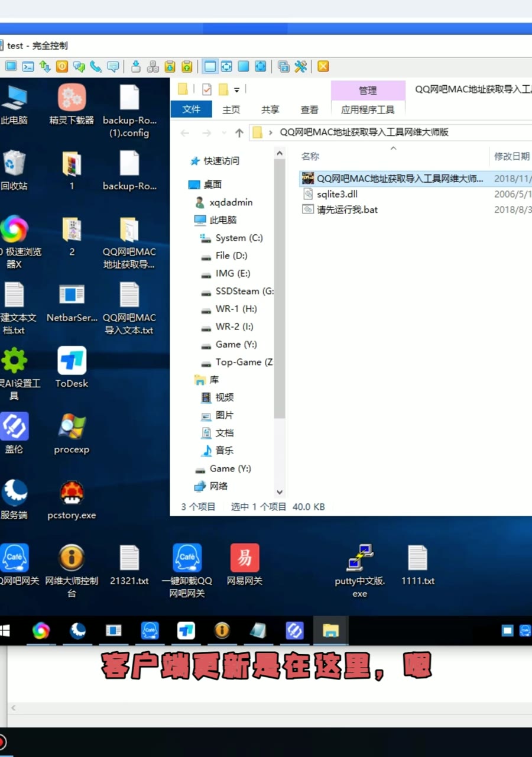Click the clipboard icon with blue arrow
Viewport: 532px width, 757px height.
(170, 67)
